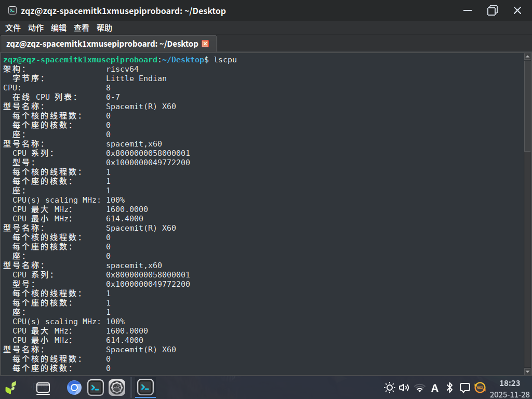Click scrollbar down arrow in terminal
Screen dimensions: 532x399
point(528,371)
